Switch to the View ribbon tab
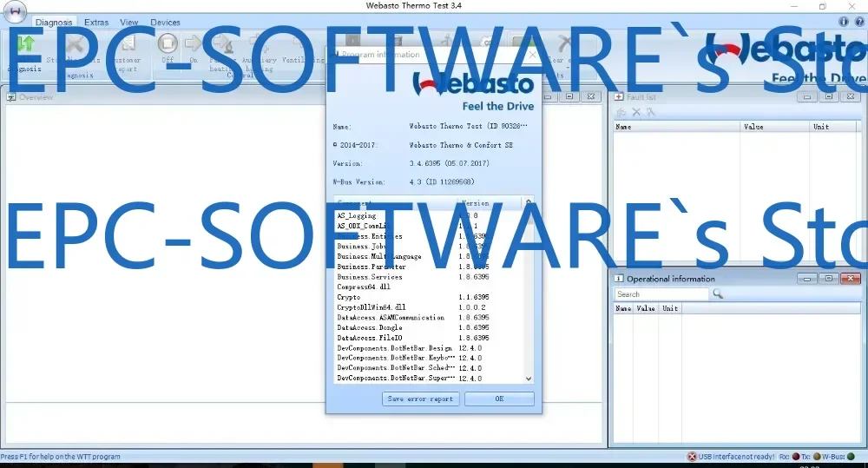The height and width of the screenshot is (468, 868). (x=129, y=23)
